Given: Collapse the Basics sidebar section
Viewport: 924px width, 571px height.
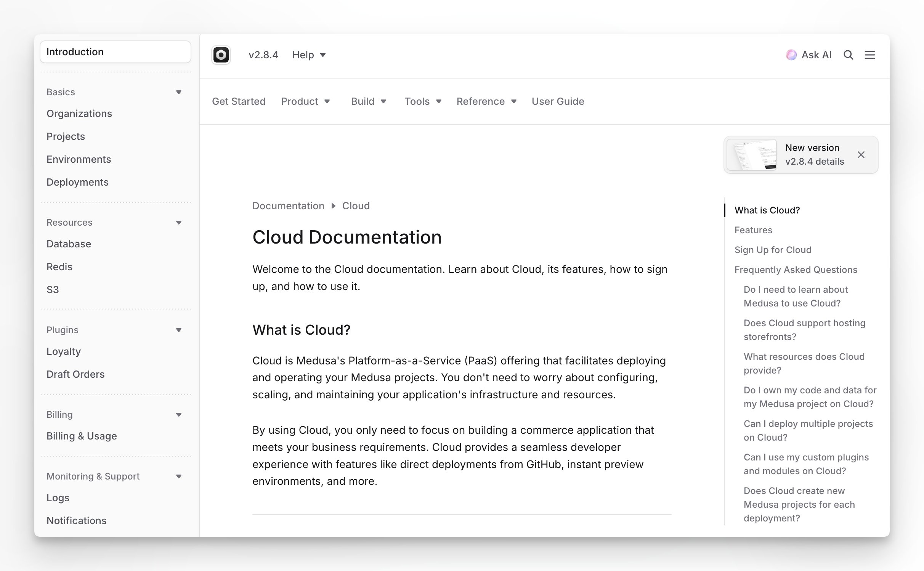Looking at the screenshot, I should 179,92.
